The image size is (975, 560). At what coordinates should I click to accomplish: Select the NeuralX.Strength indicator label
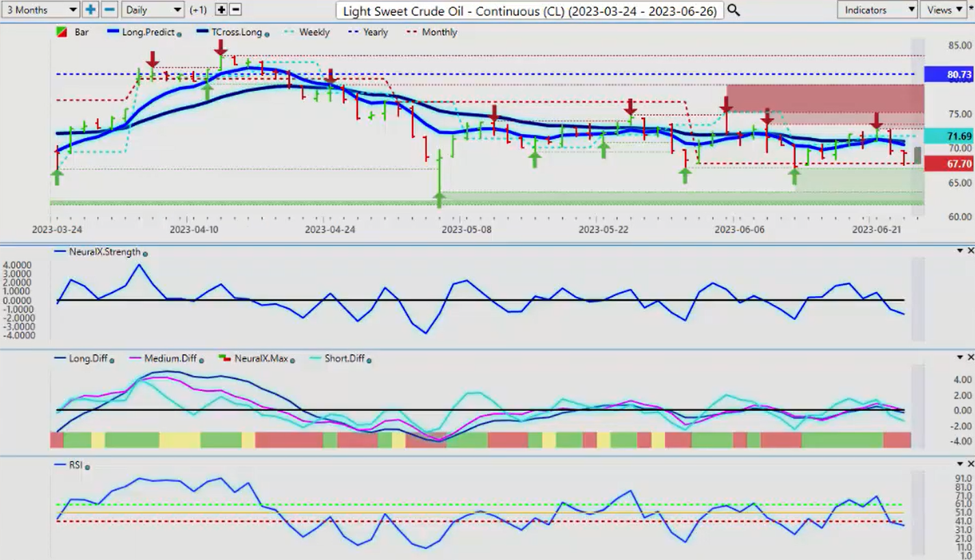pos(105,252)
